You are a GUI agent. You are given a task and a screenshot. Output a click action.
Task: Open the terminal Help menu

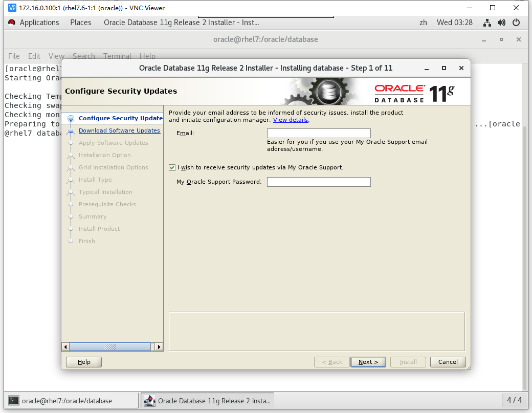pyautogui.click(x=148, y=56)
